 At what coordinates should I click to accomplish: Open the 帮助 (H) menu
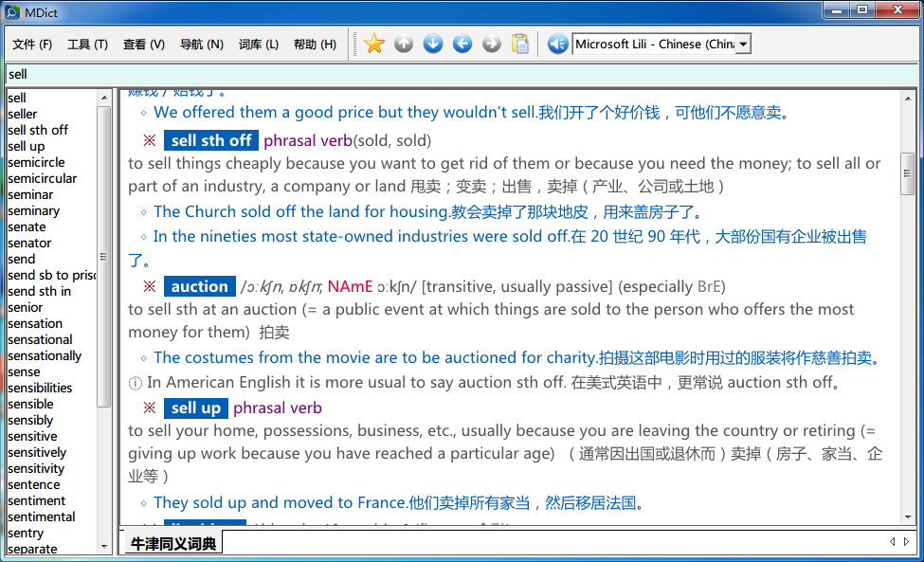coord(316,45)
